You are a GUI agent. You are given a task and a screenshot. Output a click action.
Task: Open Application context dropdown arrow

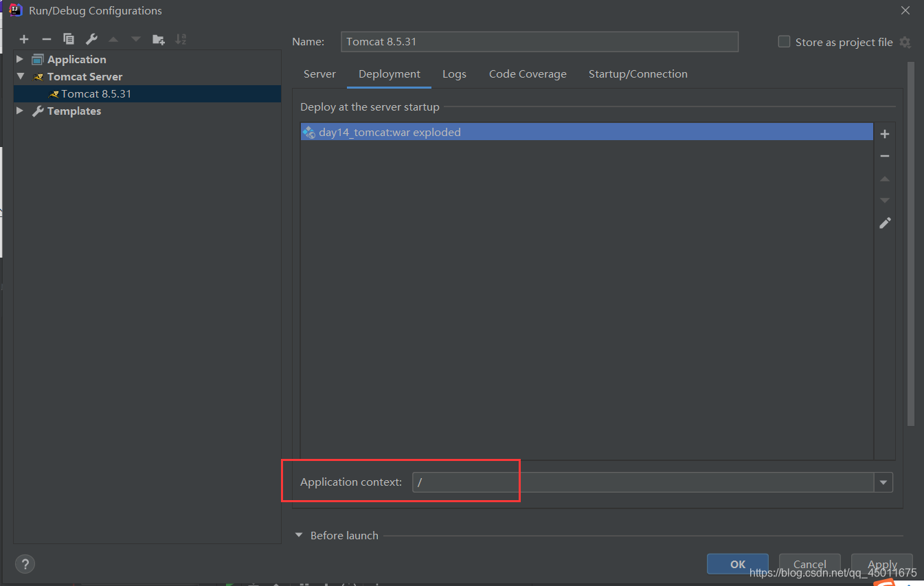[x=883, y=483]
